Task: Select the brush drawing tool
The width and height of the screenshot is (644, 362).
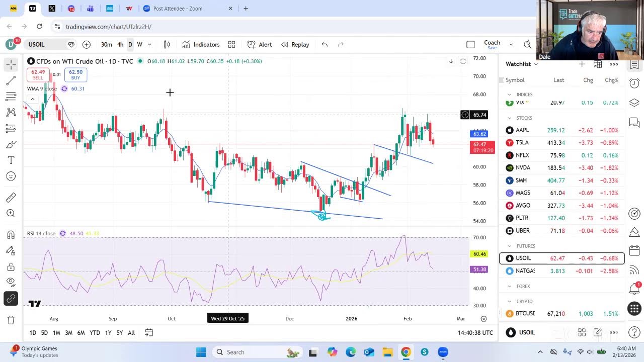Action: point(11,145)
